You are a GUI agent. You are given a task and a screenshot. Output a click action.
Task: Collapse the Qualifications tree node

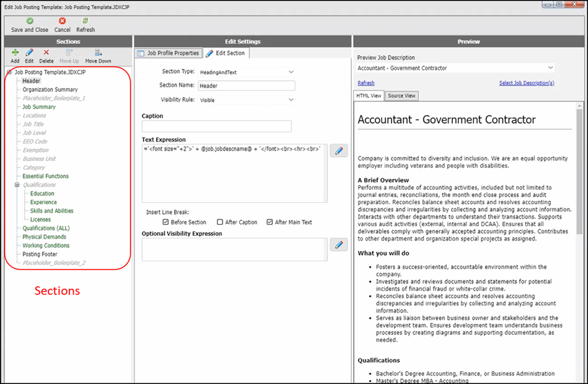coord(18,185)
